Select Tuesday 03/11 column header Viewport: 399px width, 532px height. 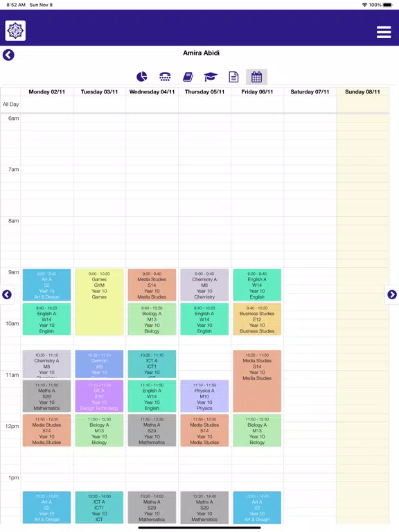click(100, 91)
